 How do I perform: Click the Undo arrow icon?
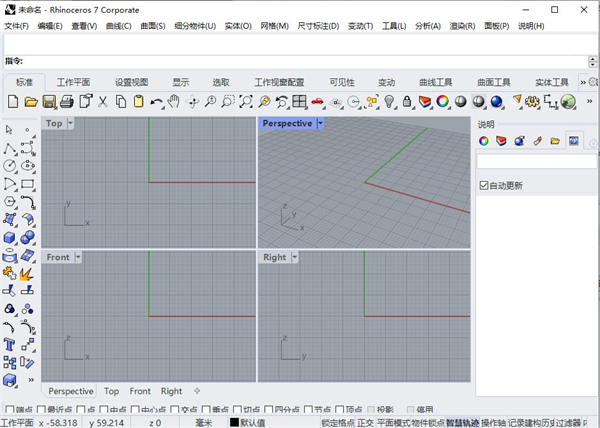(156, 101)
